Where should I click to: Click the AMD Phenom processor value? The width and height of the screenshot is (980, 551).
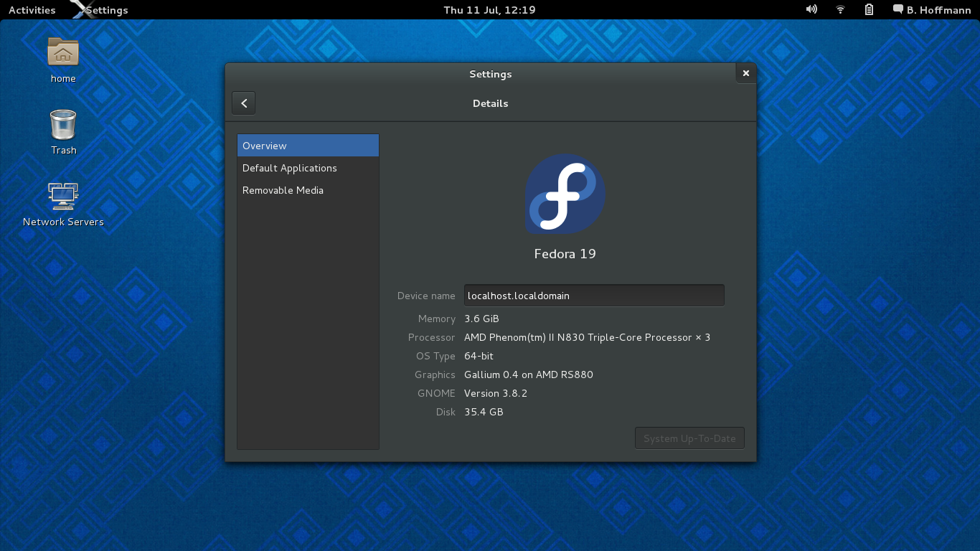(x=587, y=337)
